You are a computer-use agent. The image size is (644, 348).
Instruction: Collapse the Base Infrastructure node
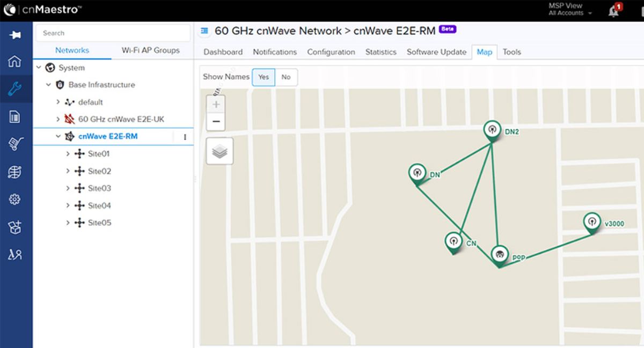(48, 85)
